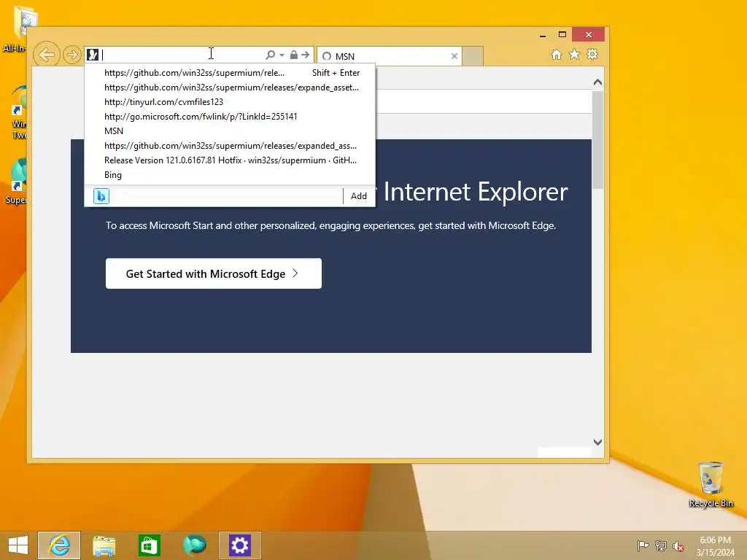Open Windows Store from taskbar

[149, 545]
